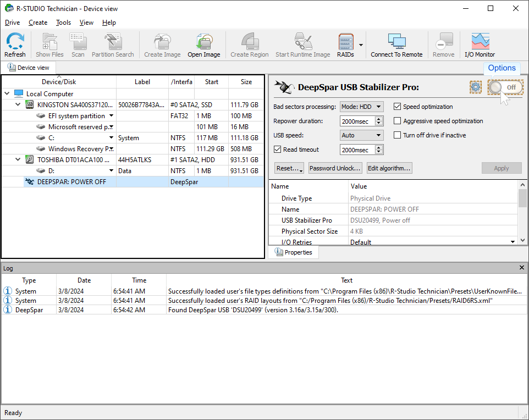Click the DeepSpar device icon in the tree
The width and height of the screenshot is (529, 420).
coord(30,182)
